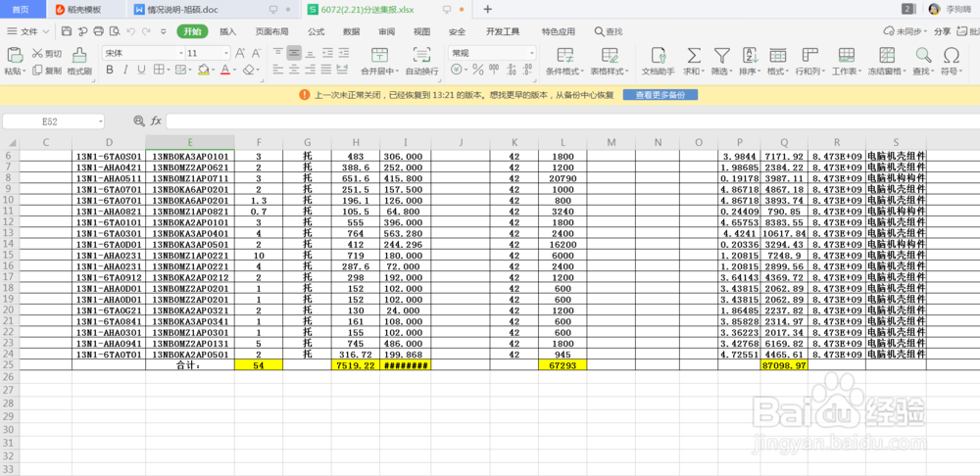
Task: Click the Redo arrow
Action: pyautogui.click(x=147, y=31)
